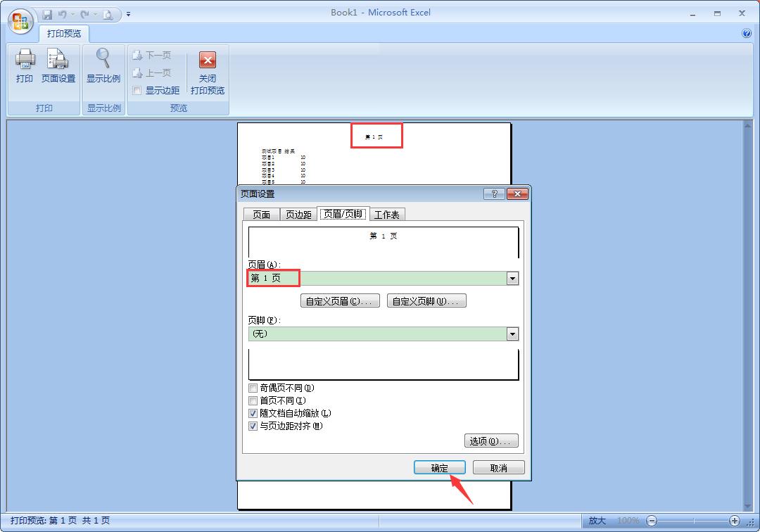
Task: Click the 自定义页脚 button
Action: pos(426,301)
